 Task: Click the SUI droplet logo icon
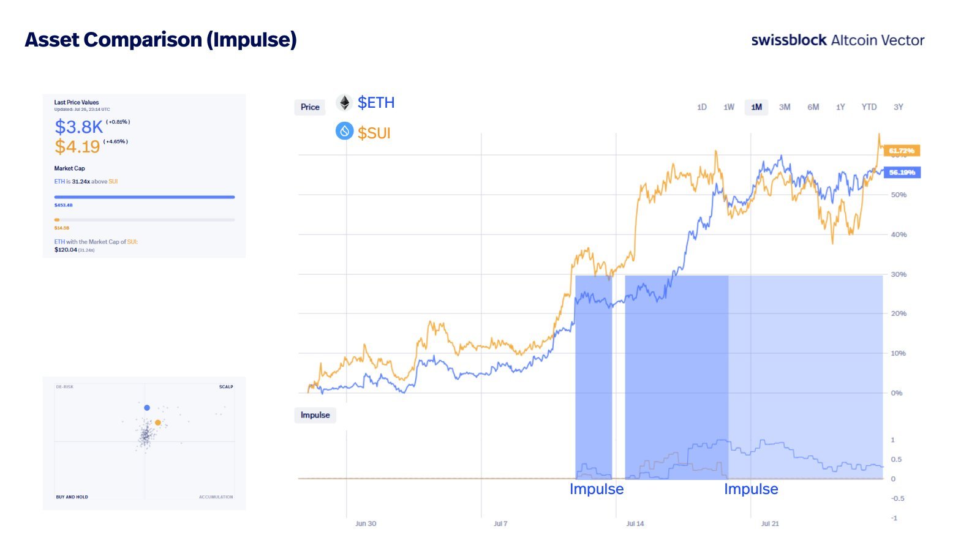pyautogui.click(x=344, y=131)
